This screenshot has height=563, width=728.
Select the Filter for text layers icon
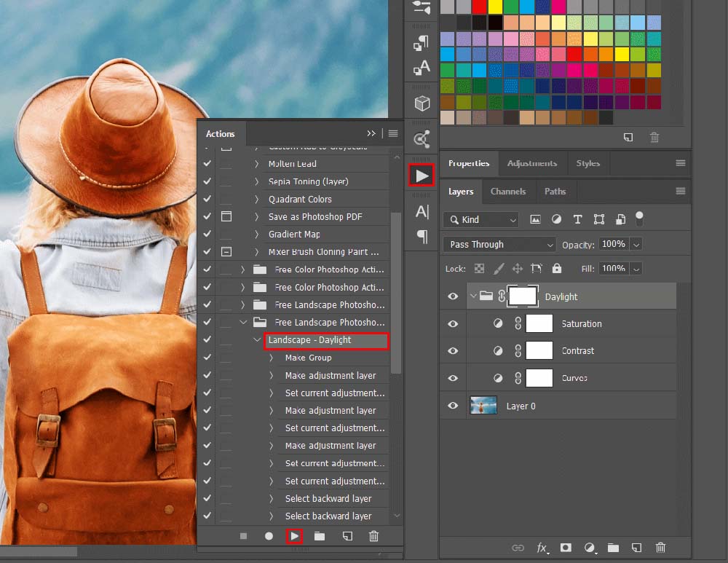click(578, 219)
